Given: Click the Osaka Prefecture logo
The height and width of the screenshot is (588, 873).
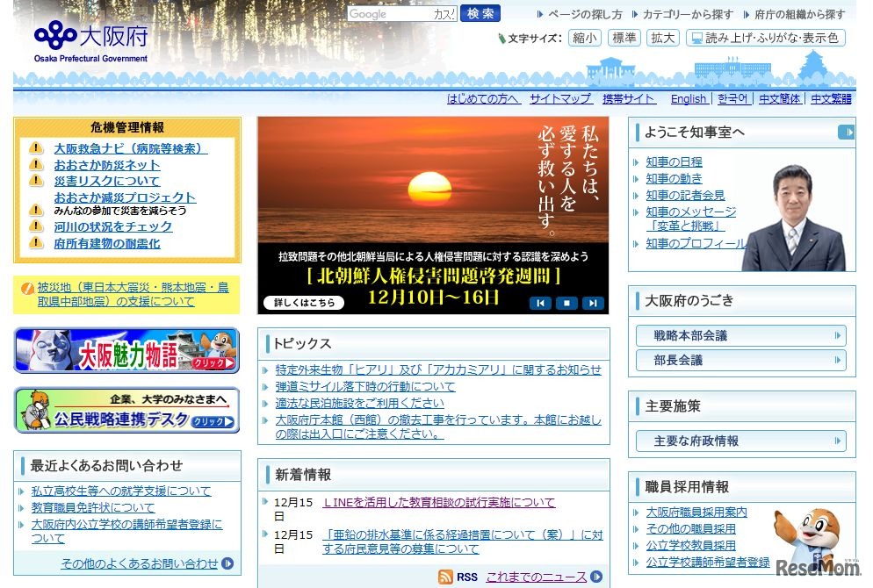Looking at the screenshot, I should [90, 41].
